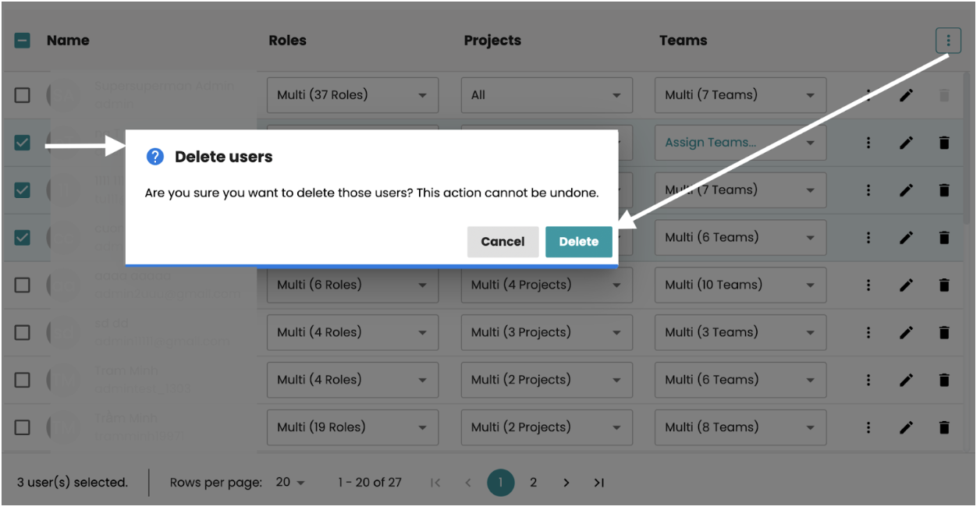Click the help icon beside Delete users
Image resolution: width=980 pixels, height=510 pixels.
(155, 157)
